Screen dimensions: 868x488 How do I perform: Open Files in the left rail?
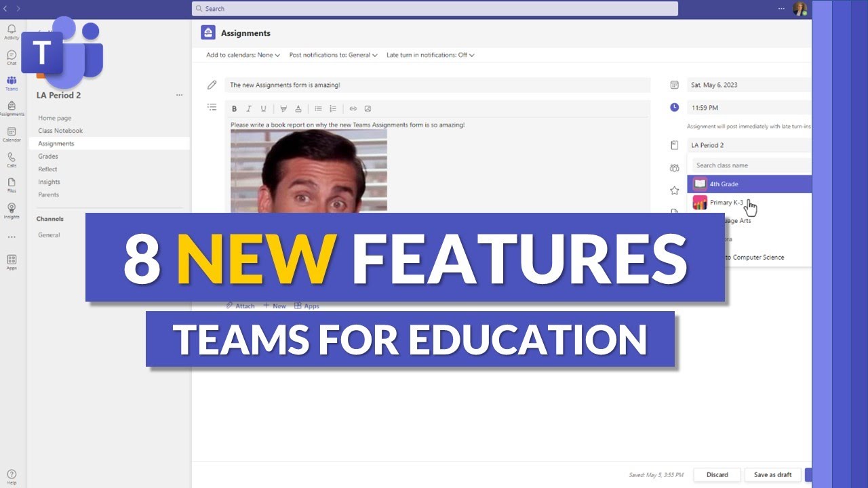tap(12, 185)
